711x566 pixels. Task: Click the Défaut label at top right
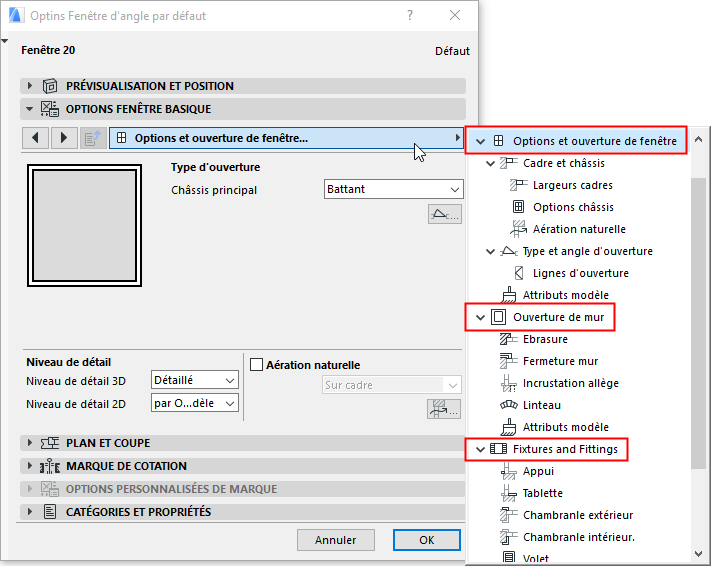click(x=452, y=51)
